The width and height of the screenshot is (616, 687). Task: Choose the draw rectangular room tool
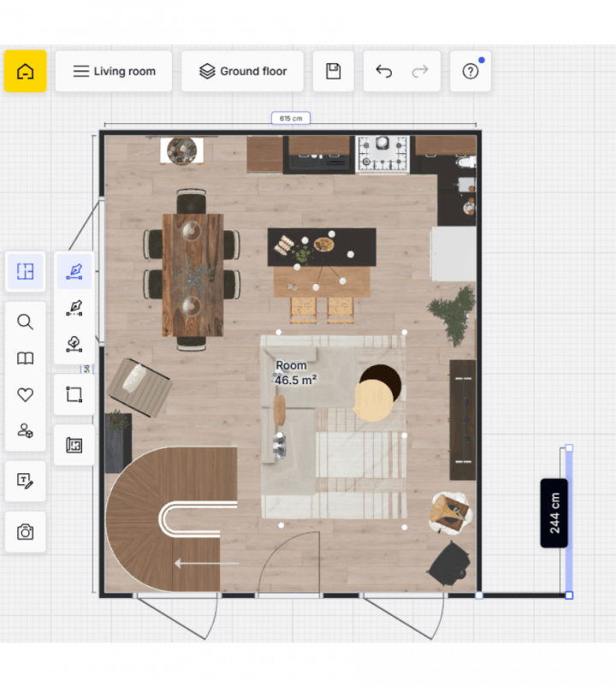[x=74, y=394]
